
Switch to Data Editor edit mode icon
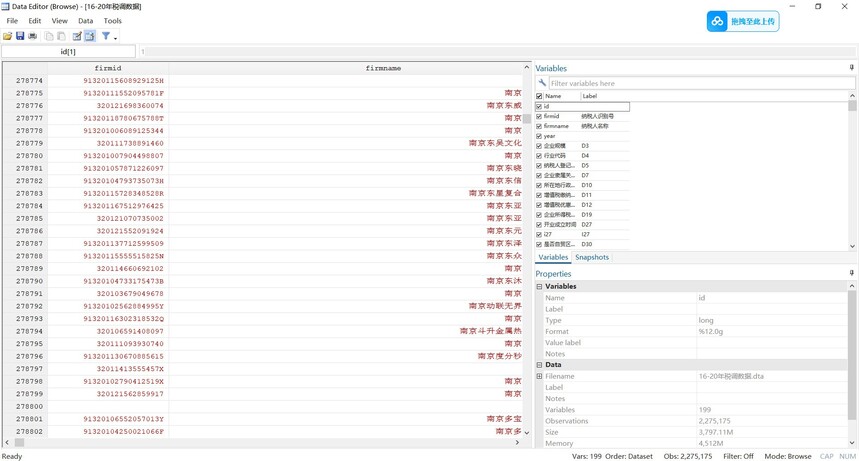[77, 36]
